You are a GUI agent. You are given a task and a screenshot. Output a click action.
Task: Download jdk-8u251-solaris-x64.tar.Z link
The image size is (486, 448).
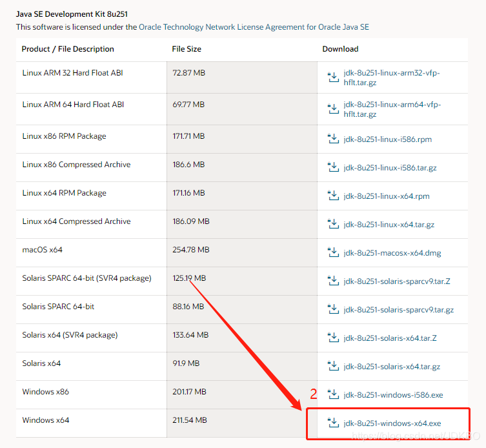pos(390,338)
